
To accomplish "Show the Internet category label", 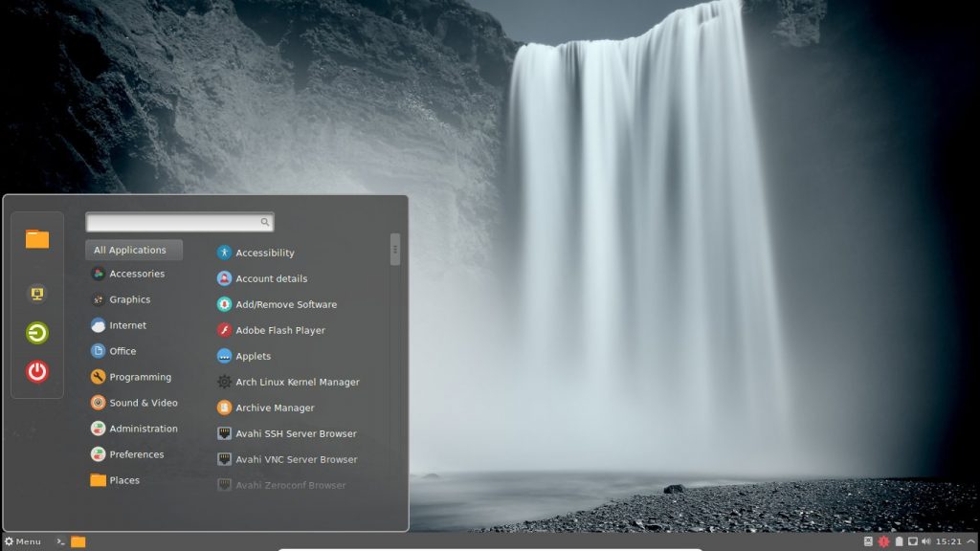I will [x=127, y=325].
